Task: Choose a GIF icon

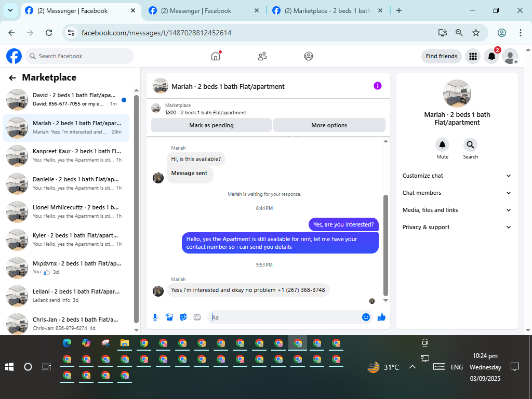Action: pos(197,317)
